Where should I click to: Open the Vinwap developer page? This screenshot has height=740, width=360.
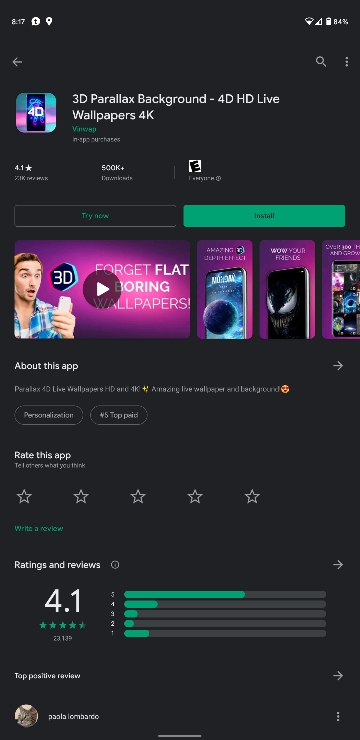pos(84,129)
